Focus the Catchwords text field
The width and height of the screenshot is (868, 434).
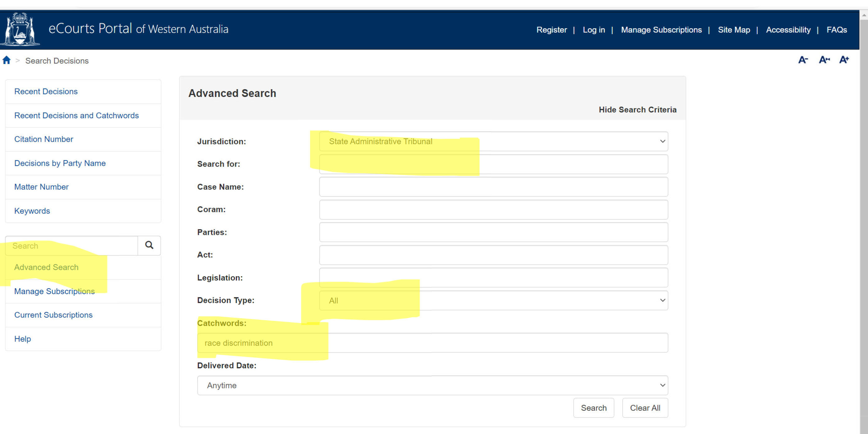(432, 343)
